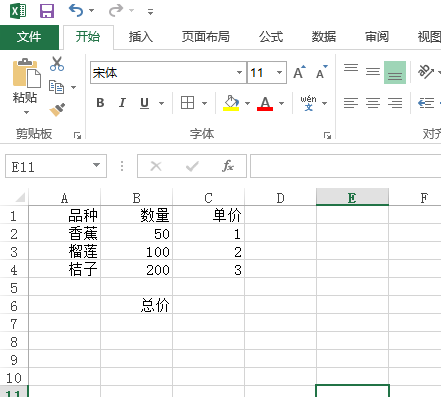
Task: Align text left
Action: point(351,103)
